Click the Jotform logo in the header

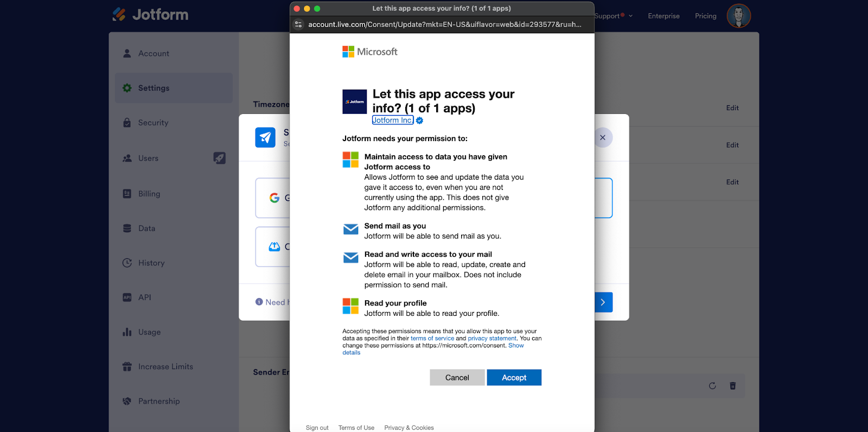[x=150, y=15]
